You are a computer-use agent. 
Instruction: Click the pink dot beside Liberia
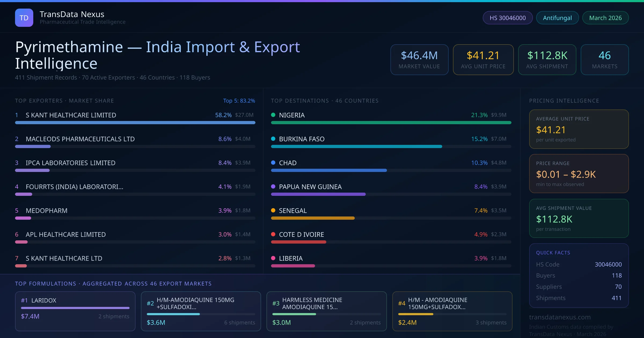(x=273, y=258)
